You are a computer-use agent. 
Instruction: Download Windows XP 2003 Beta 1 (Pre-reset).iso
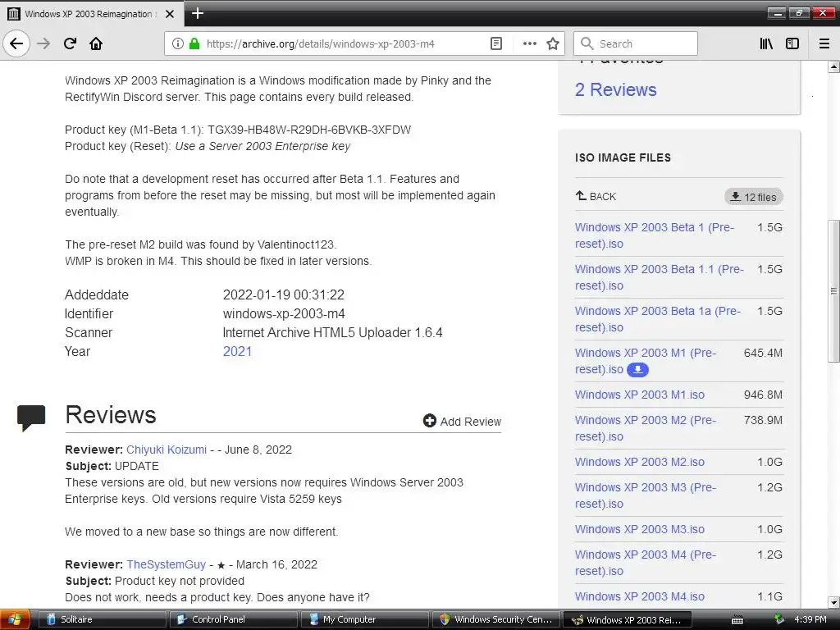click(655, 235)
